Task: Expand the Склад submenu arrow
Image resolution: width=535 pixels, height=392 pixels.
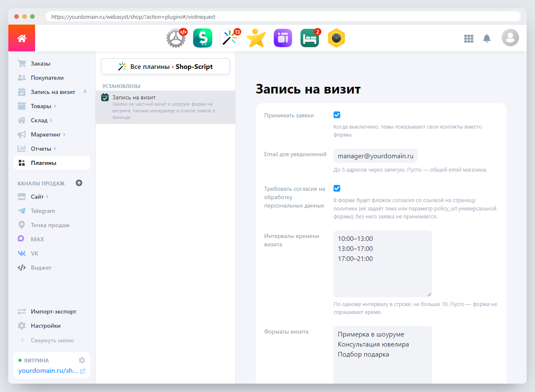Action: [x=51, y=120]
